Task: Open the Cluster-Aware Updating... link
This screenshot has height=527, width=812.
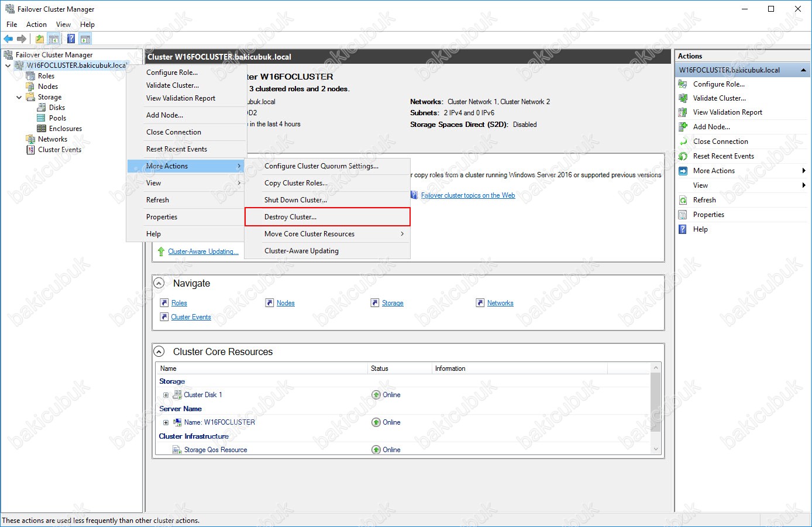Action: click(203, 252)
